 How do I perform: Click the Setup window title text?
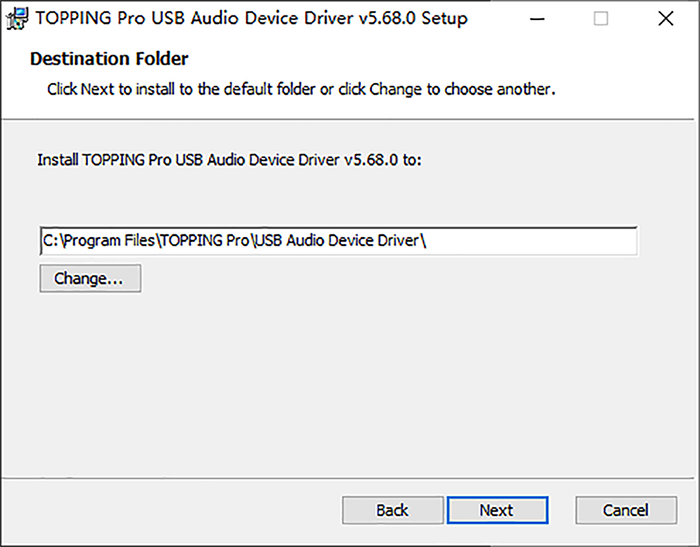(x=251, y=18)
